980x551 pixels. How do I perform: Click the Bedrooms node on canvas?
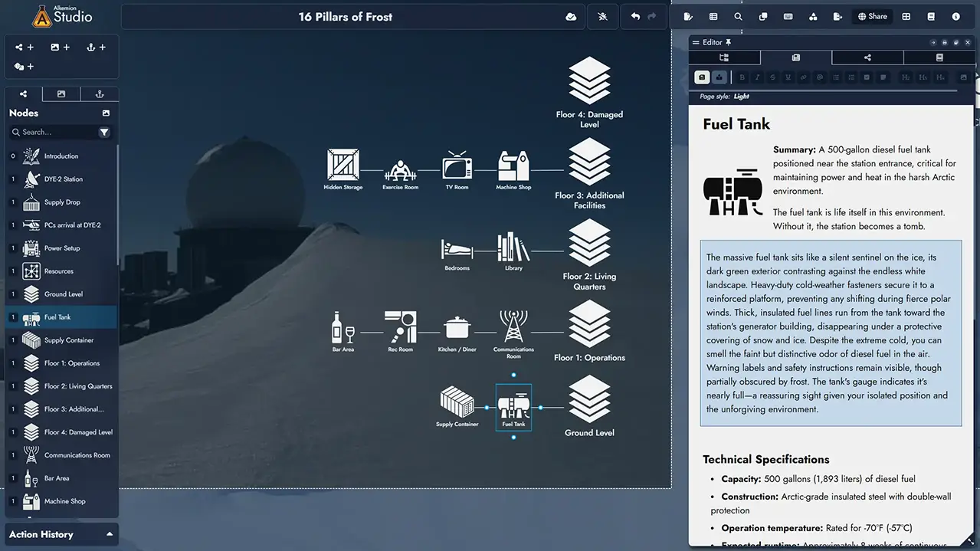(x=457, y=254)
